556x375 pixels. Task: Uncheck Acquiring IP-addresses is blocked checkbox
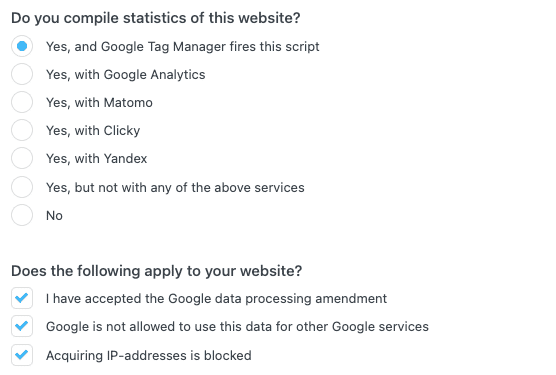tap(22, 355)
